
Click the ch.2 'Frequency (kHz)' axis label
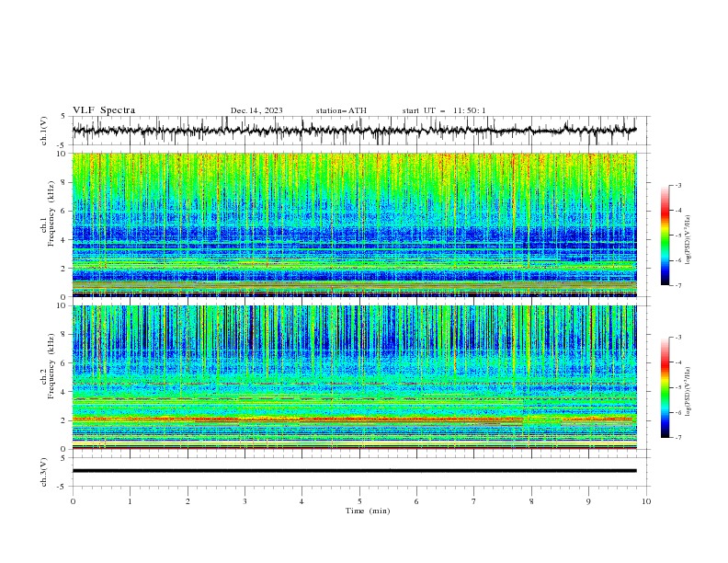click(x=51, y=366)
